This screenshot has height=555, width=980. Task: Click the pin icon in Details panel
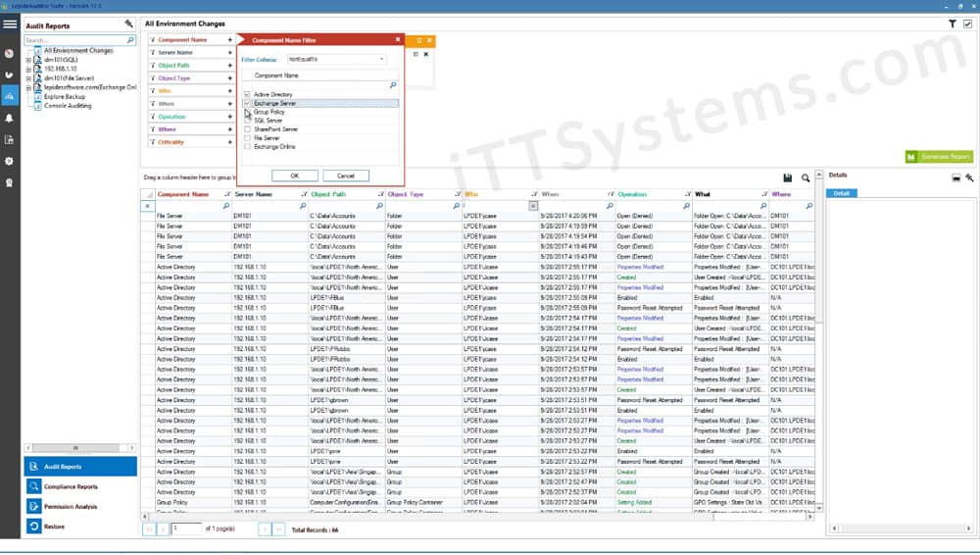click(969, 177)
